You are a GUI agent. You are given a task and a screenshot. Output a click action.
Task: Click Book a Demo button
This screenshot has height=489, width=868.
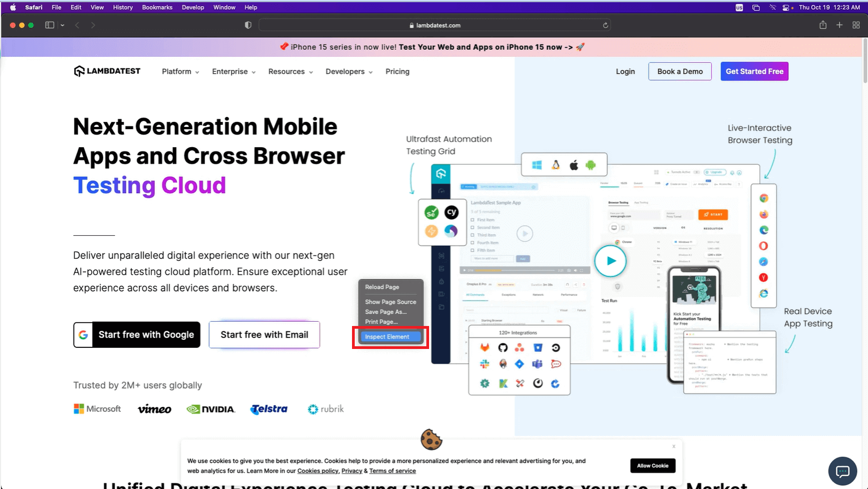680,72
